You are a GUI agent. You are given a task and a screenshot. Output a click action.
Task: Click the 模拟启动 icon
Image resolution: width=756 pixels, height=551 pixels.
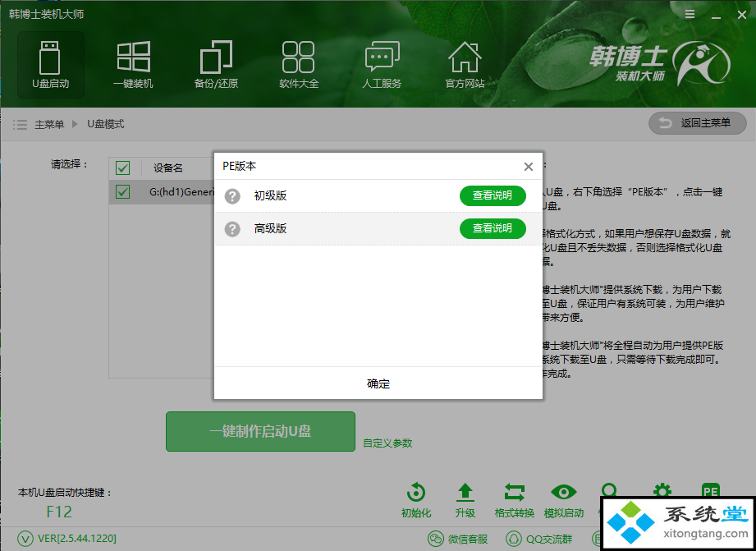[564, 500]
